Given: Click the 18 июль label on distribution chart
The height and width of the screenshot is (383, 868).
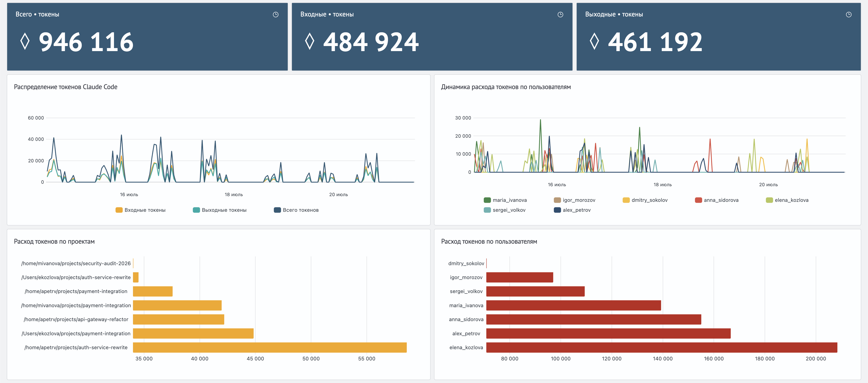Looking at the screenshot, I should coord(234,194).
